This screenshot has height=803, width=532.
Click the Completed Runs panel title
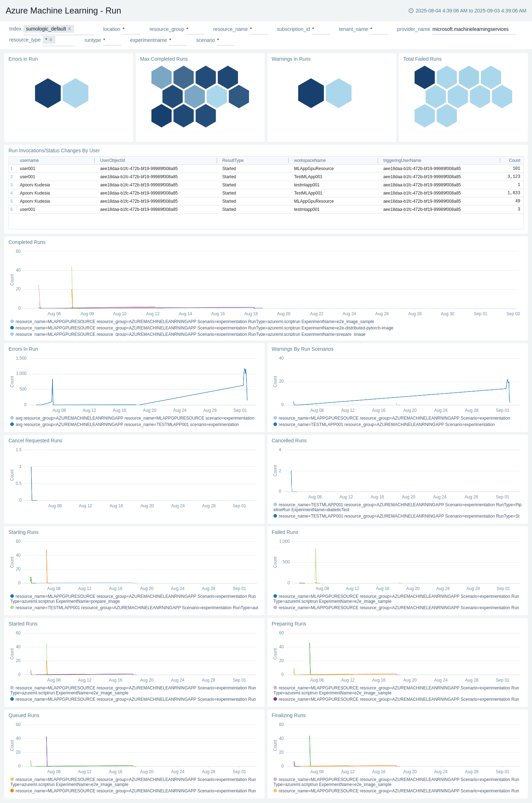(x=27, y=242)
